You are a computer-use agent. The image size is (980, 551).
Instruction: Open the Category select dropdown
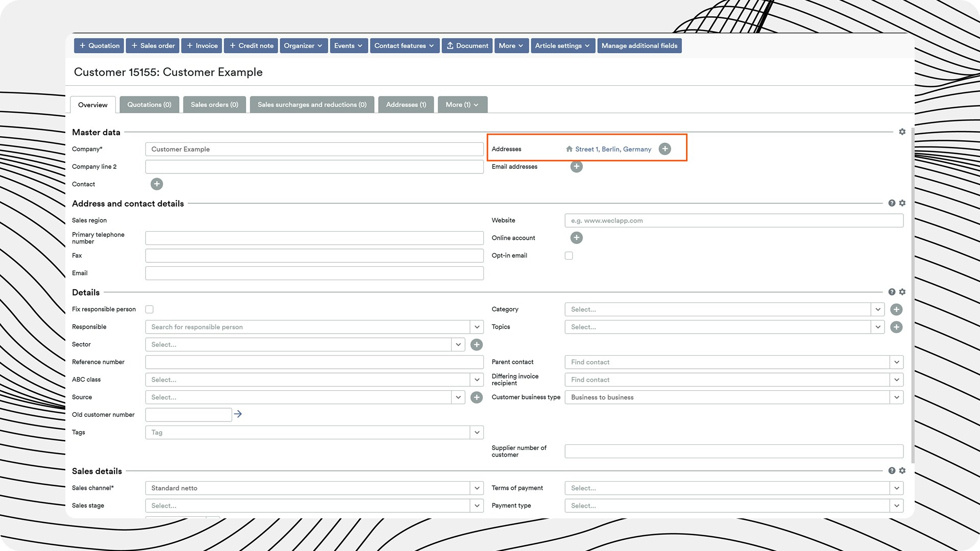coord(877,309)
